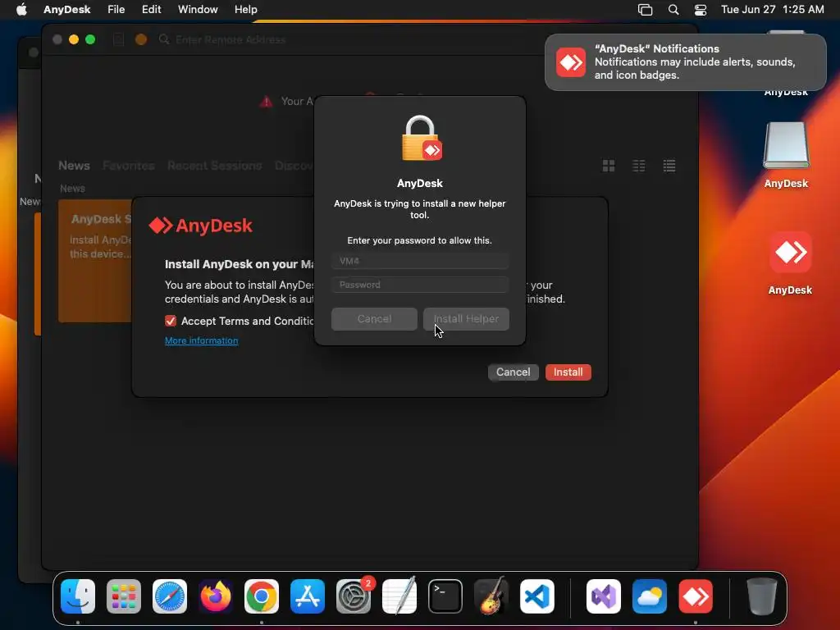Click the date and time in menu bar
Screen dimensions: 840x630
click(x=772, y=10)
